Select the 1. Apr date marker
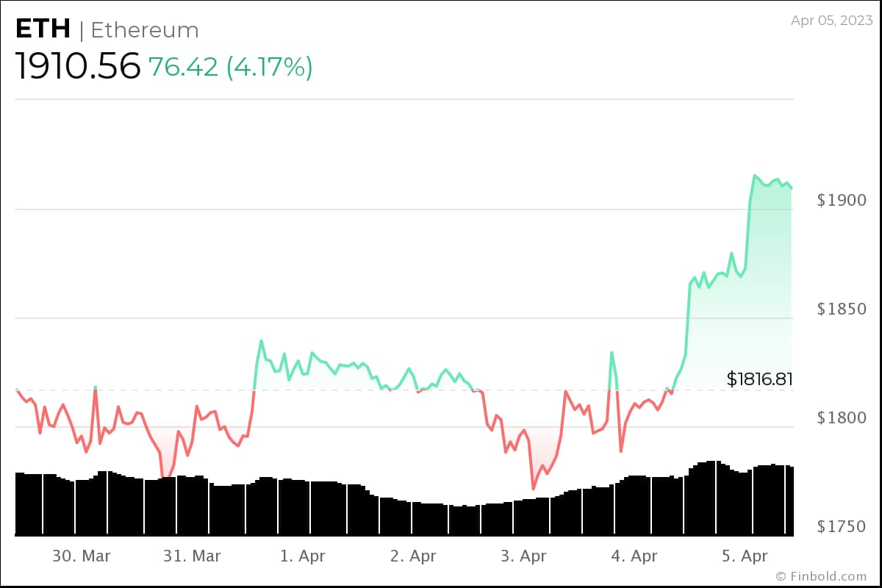Image resolution: width=882 pixels, height=588 pixels. 303,556
